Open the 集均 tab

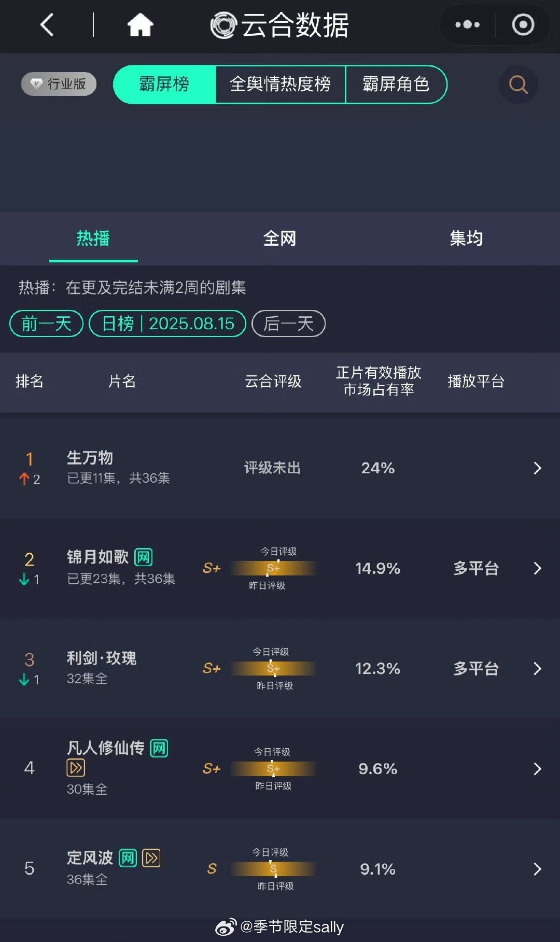coord(467,238)
